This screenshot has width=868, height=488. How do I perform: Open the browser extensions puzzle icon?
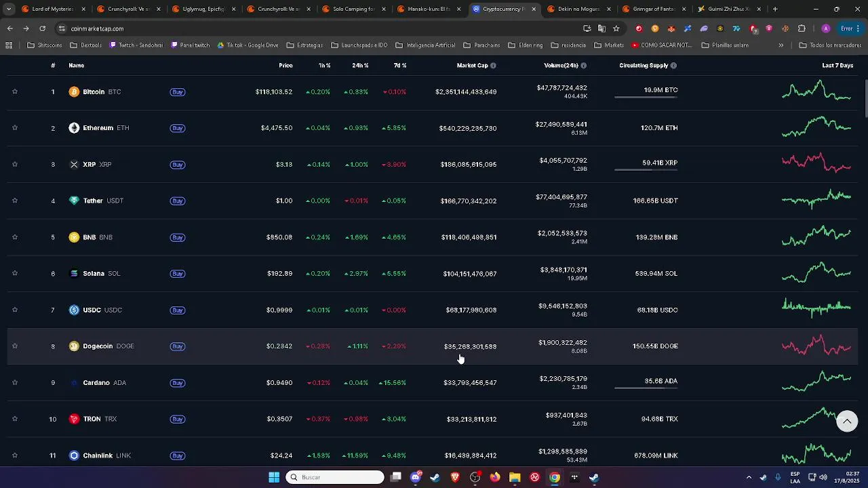click(802, 28)
